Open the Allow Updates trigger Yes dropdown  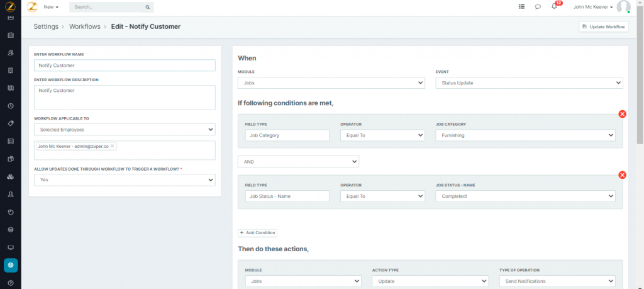coord(125,179)
